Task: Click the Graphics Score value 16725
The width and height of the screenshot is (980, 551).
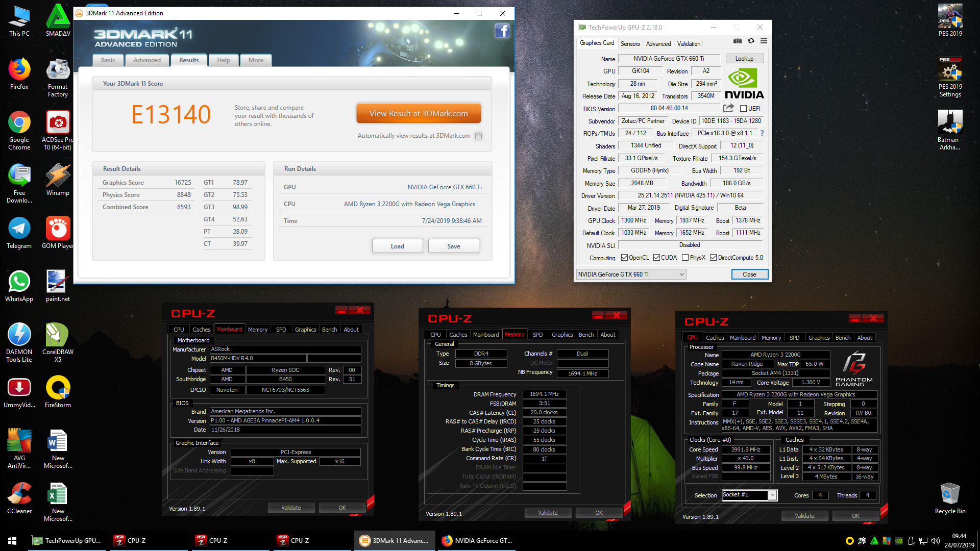Action: pyautogui.click(x=183, y=183)
